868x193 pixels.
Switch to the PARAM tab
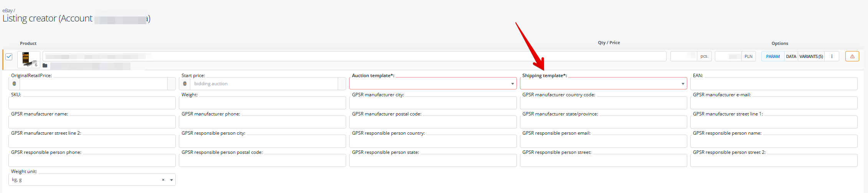773,56
